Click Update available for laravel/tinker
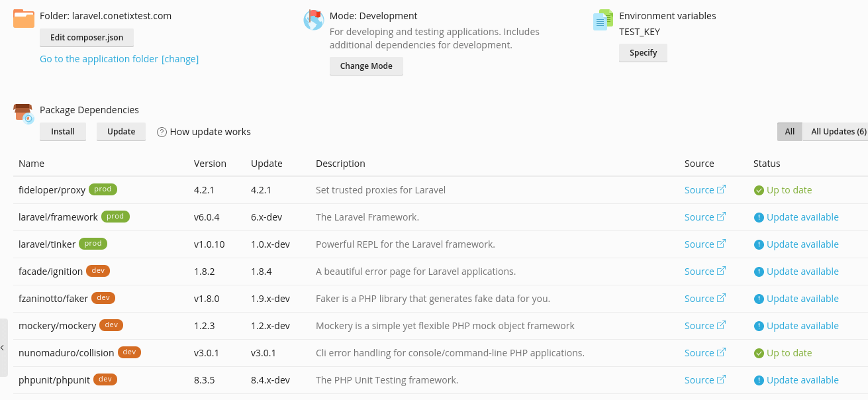 pos(802,244)
